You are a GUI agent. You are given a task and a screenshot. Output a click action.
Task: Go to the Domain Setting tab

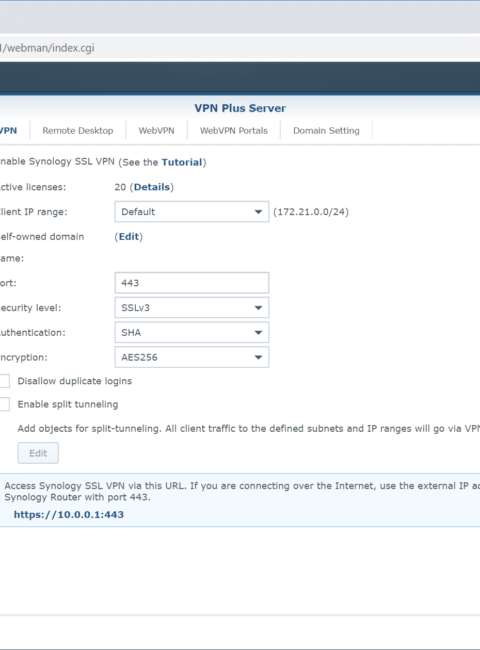[326, 131]
